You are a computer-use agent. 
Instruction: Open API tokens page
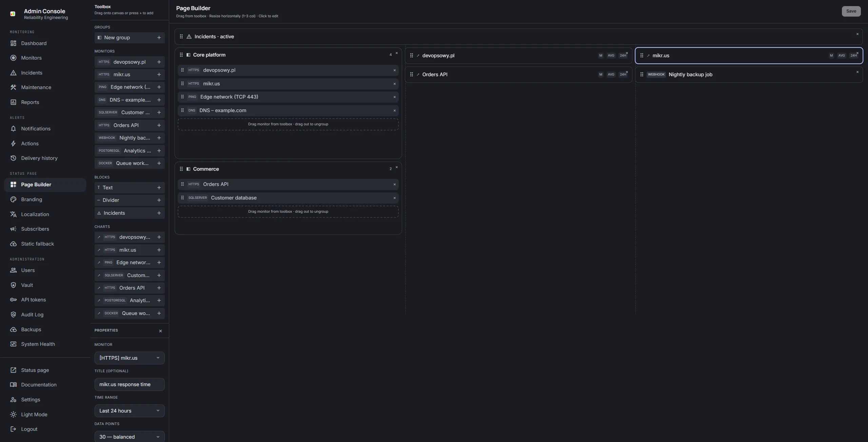tap(45, 300)
